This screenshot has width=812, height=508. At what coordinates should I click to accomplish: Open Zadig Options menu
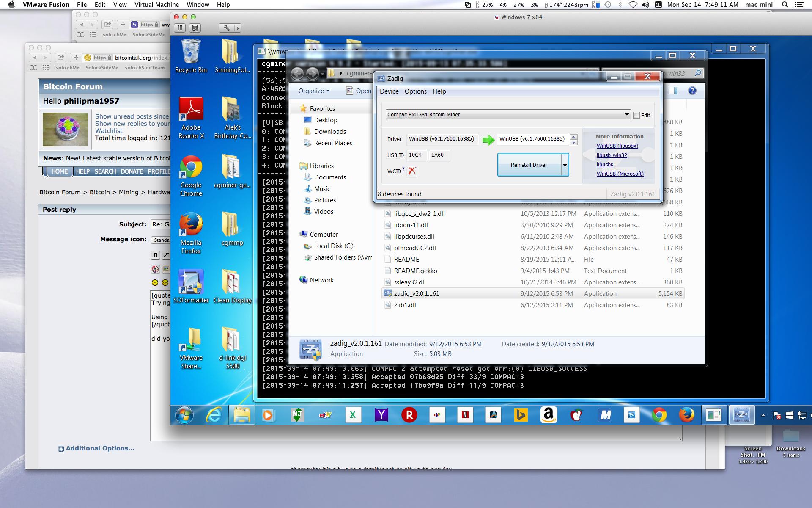click(415, 91)
